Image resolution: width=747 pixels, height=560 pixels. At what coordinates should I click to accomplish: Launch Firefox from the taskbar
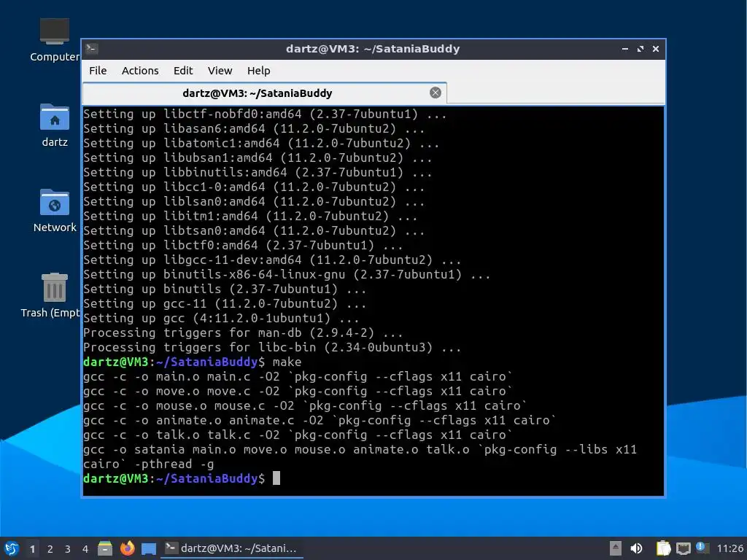[x=127, y=548]
